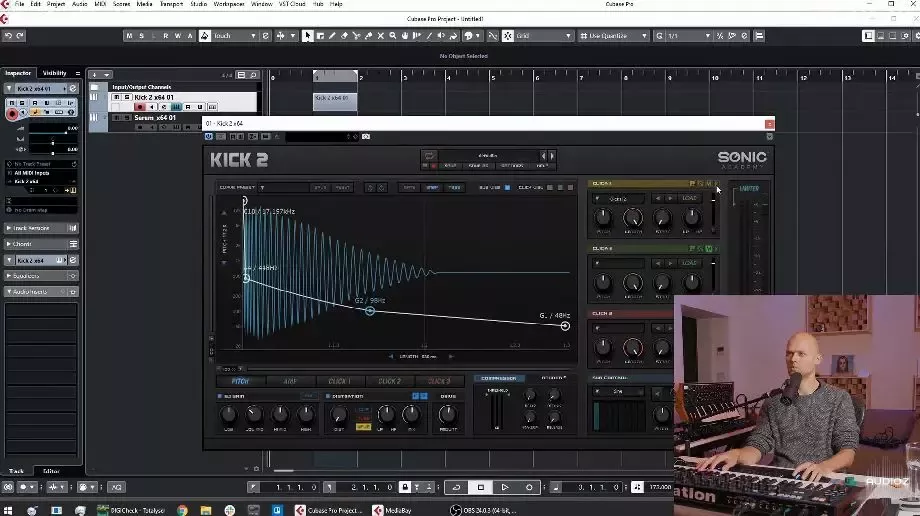The width and height of the screenshot is (920, 516).
Task: Select the Glue tool
Action: pyautogui.click(x=368, y=36)
